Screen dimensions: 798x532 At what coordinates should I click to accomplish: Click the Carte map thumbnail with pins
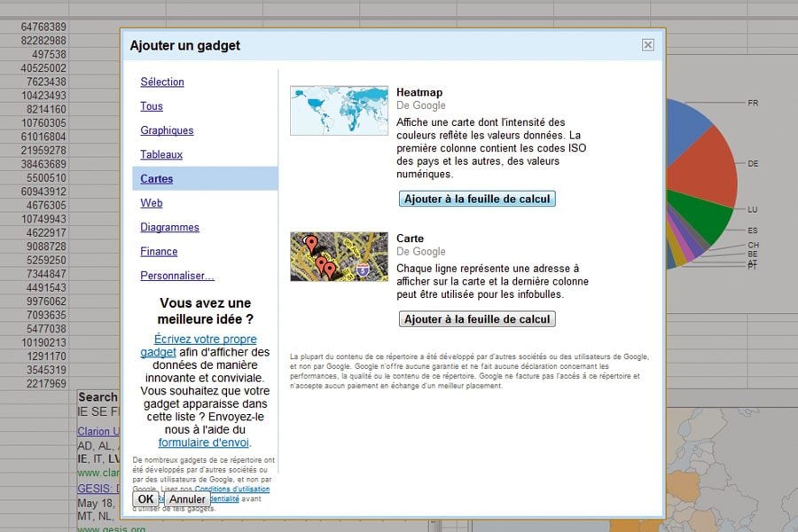click(x=339, y=257)
